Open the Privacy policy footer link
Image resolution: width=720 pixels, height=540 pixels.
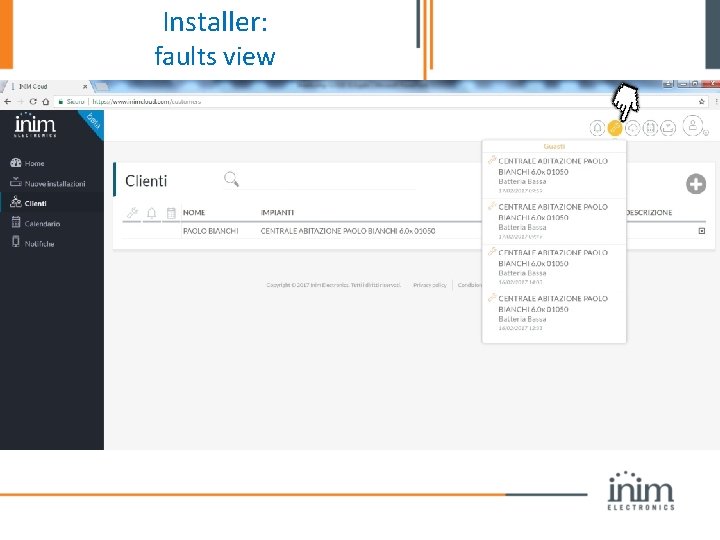click(x=429, y=285)
